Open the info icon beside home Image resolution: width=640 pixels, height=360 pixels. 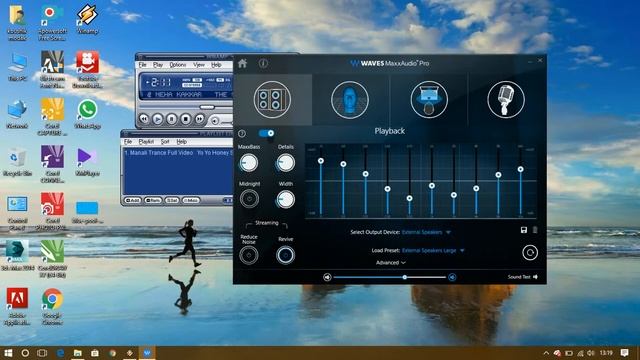(x=263, y=63)
